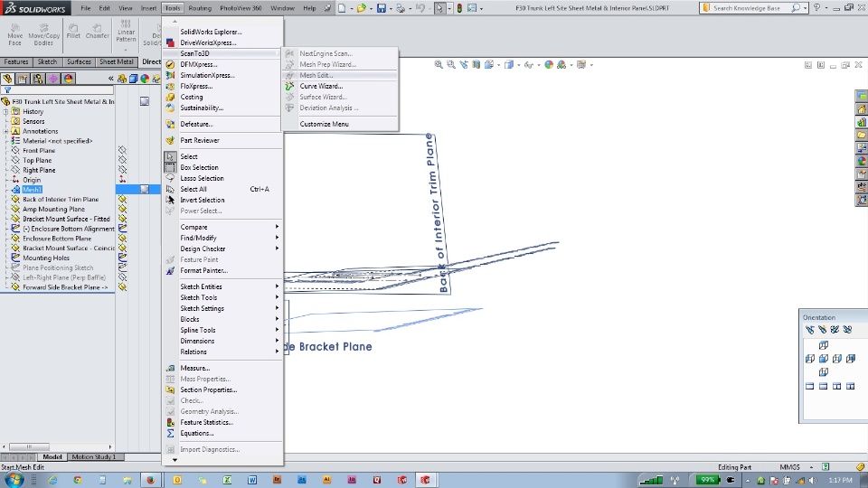
Task: Toggle Enclosure Bottom Plane visibility
Action: [122, 239]
